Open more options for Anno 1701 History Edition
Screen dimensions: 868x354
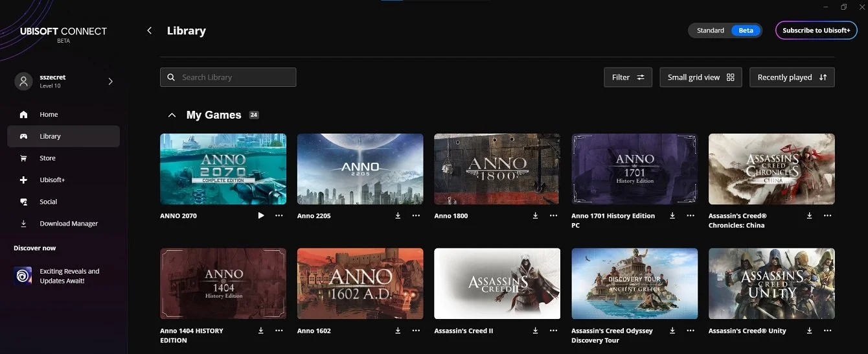coord(691,215)
